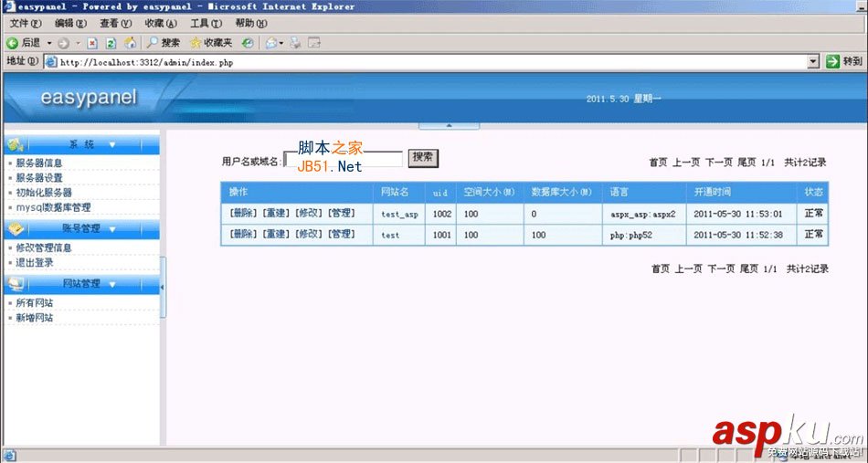Open the Back history dropdown arrow

(x=48, y=43)
